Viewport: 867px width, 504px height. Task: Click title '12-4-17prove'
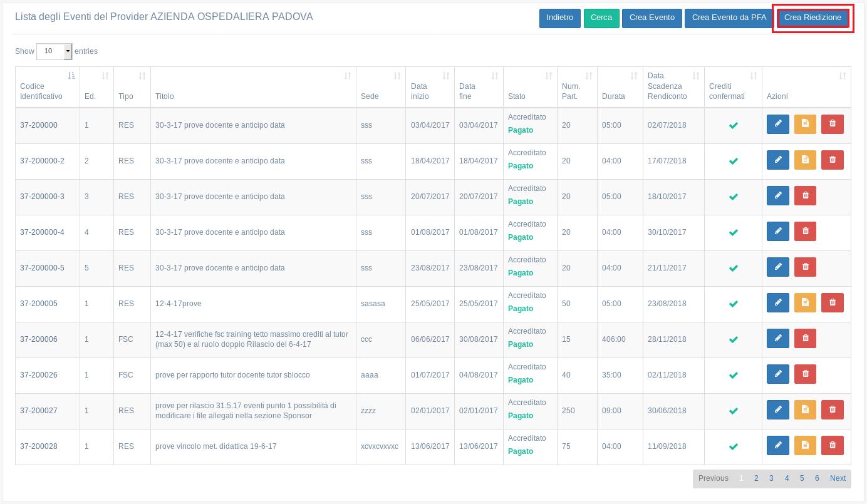(x=179, y=304)
